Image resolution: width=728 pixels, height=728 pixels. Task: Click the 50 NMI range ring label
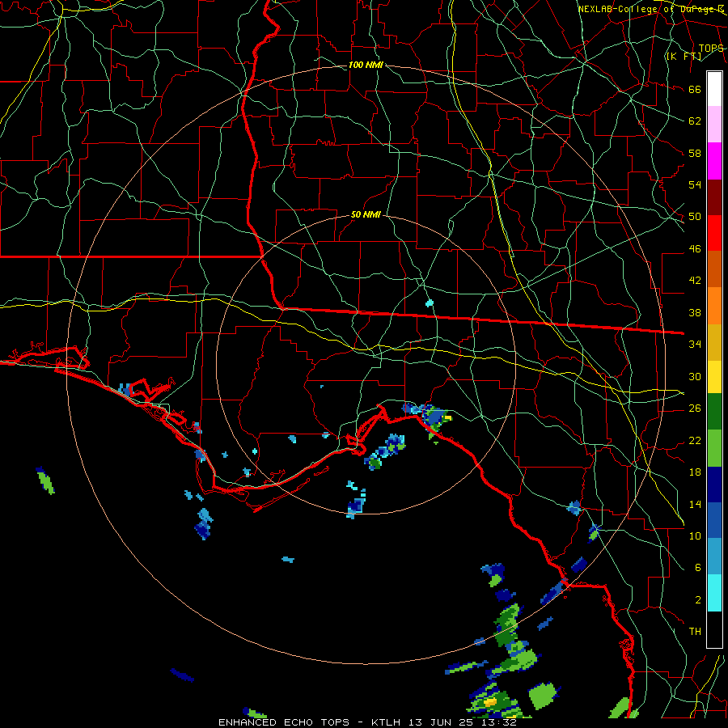[x=366, y=214]
